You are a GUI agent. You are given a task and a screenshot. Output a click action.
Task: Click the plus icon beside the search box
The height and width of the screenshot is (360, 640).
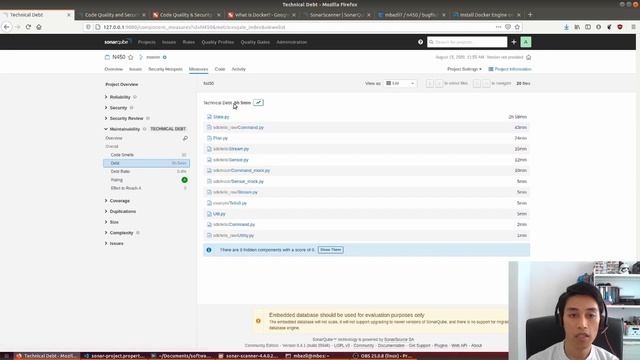pyautogui.click(x=514, y=42)
